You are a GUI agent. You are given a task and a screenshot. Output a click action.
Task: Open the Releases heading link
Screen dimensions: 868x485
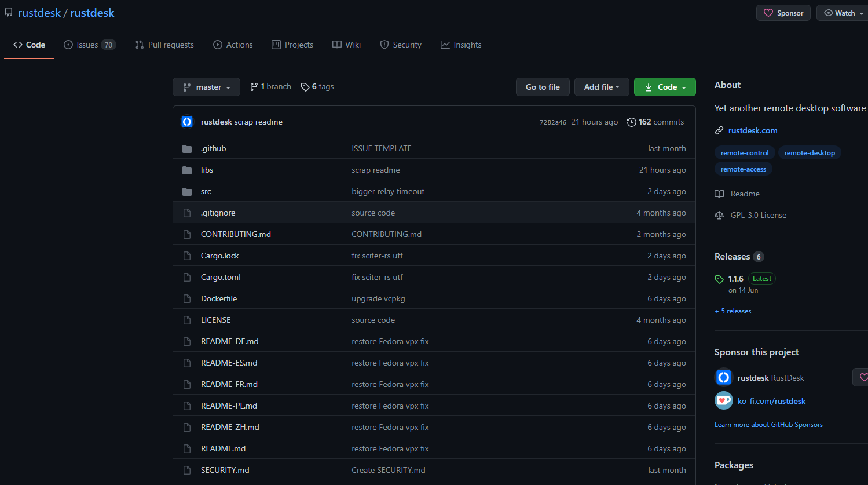[x=733, y=257]
